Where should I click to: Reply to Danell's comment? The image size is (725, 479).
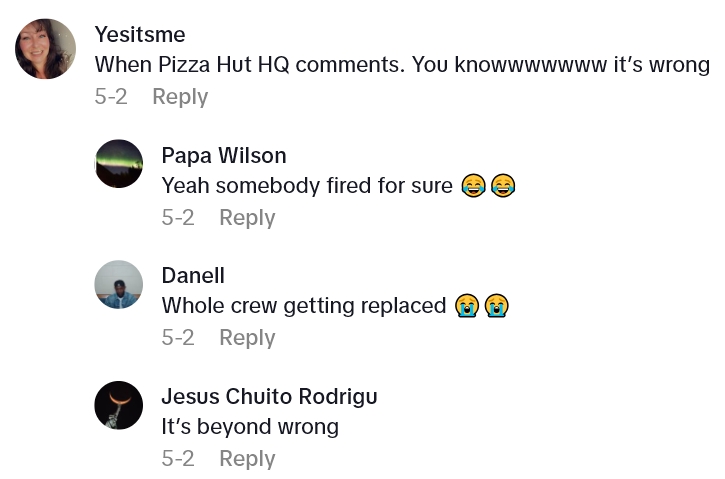(x=247, y=338)
